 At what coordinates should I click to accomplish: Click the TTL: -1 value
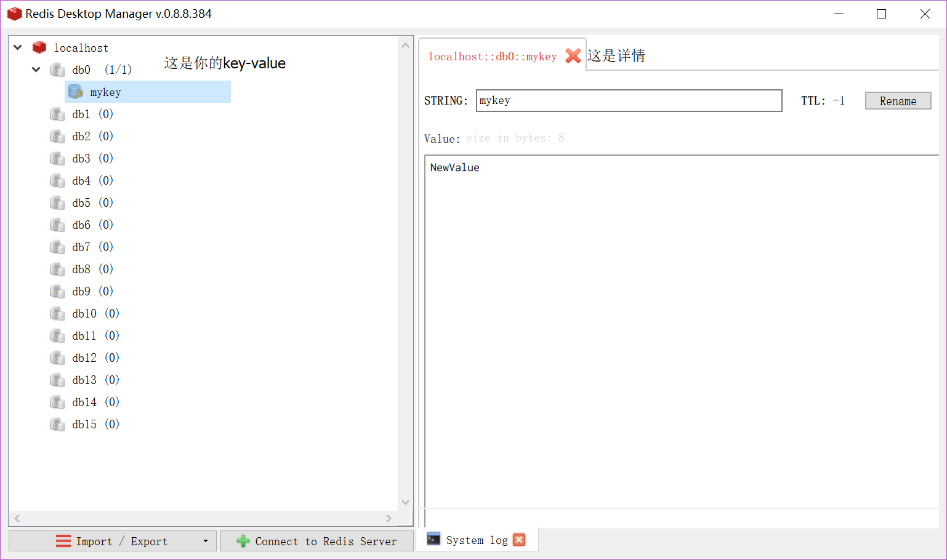(823, 100)
